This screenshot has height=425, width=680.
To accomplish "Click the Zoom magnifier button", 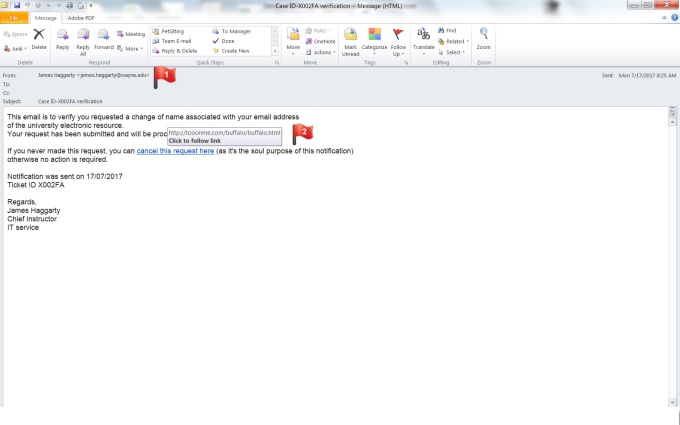I will pos(484,39).
